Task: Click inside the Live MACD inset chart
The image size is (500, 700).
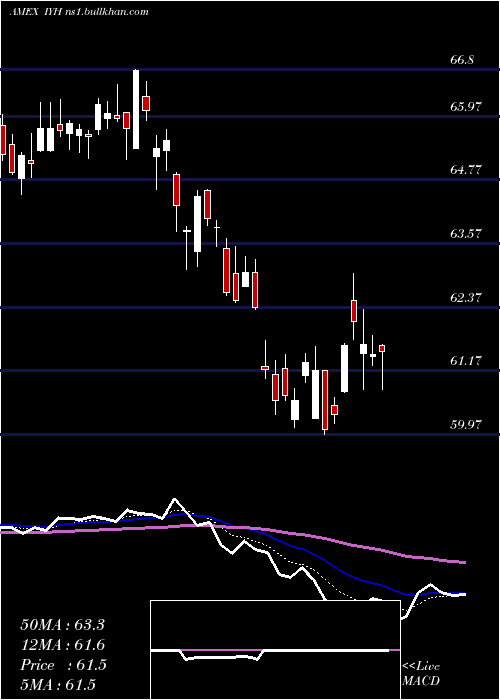Action: click(275, 650)
